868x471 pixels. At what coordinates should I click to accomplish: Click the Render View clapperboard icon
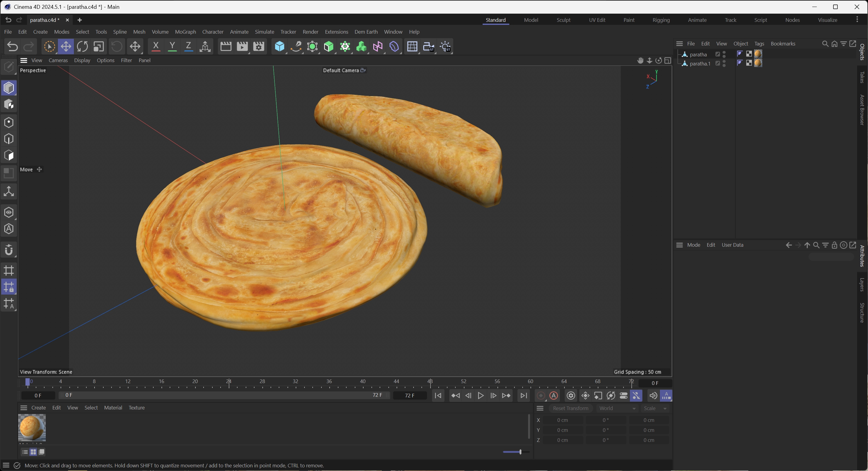coord(226,47)
